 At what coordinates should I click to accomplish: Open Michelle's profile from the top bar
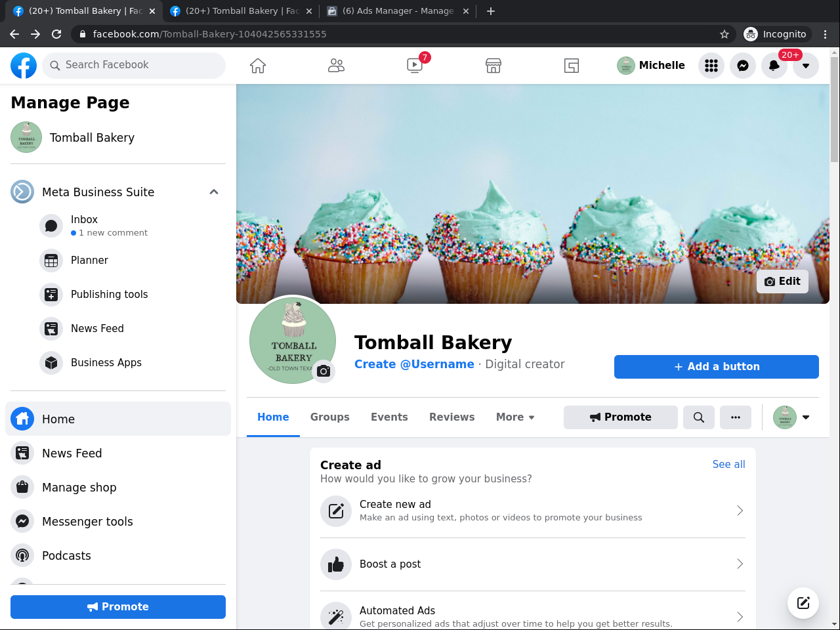pyautogui.click(x=651, y=66)
